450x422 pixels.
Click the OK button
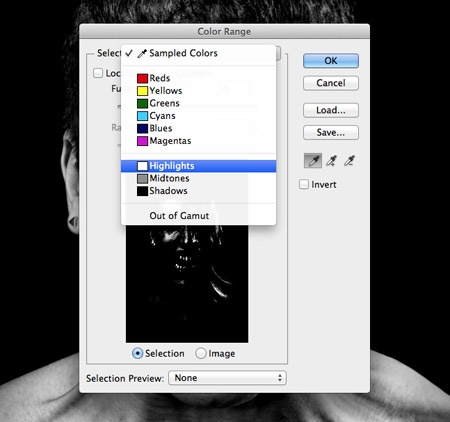point(331,61)
